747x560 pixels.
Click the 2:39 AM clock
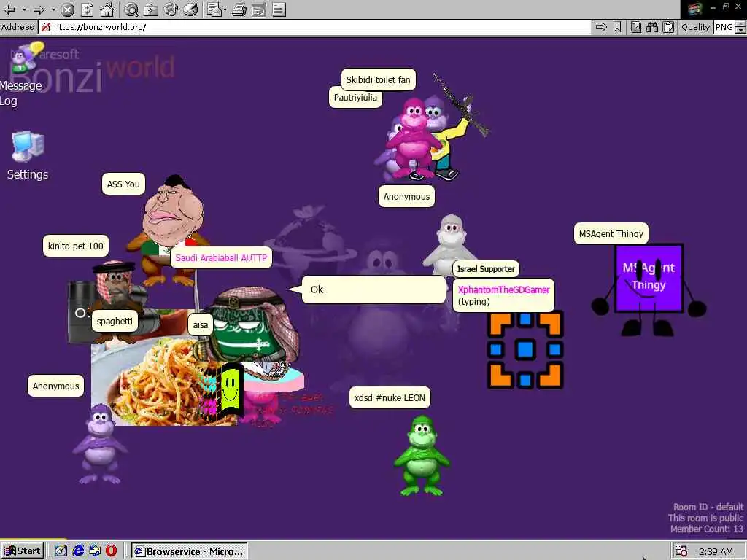[716, 551]
